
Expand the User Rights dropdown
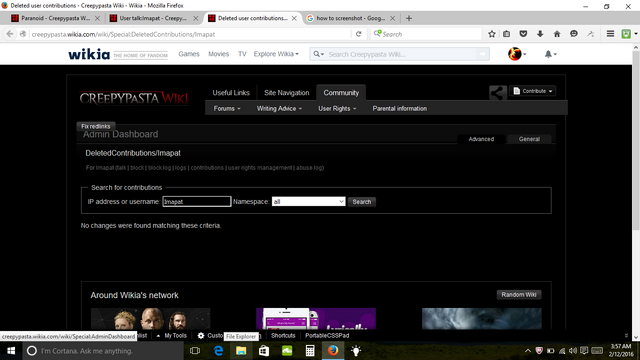[337, 109]
